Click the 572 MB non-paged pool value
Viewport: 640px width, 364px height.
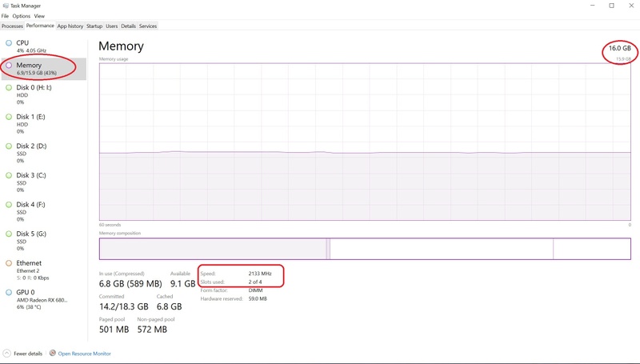(x=152, y=330)
